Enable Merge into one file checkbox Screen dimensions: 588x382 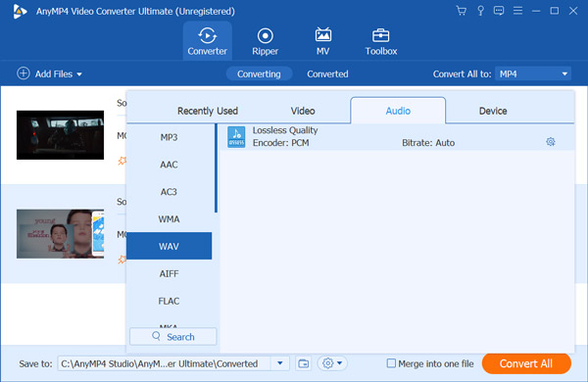(x=391, y=363)
